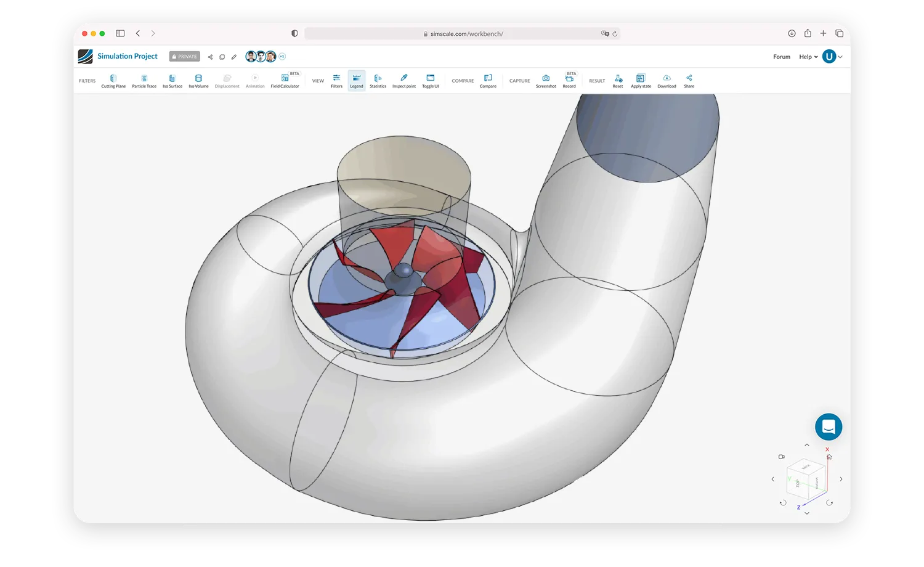924x567 pixels.
Task: Click the Iso Surface tool
Action: click(x=172, y=81)
